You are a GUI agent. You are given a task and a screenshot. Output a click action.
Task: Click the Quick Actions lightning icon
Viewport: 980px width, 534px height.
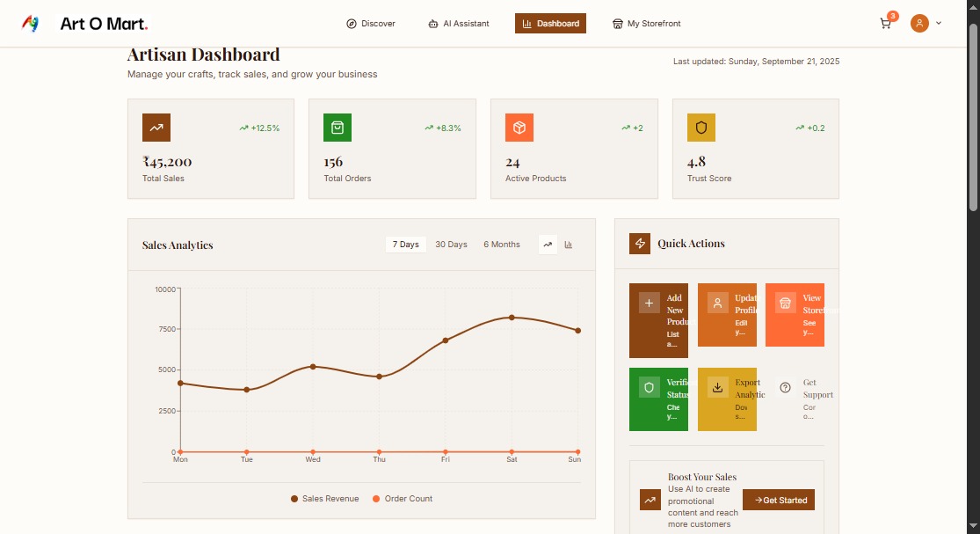(x=640, y=243)
